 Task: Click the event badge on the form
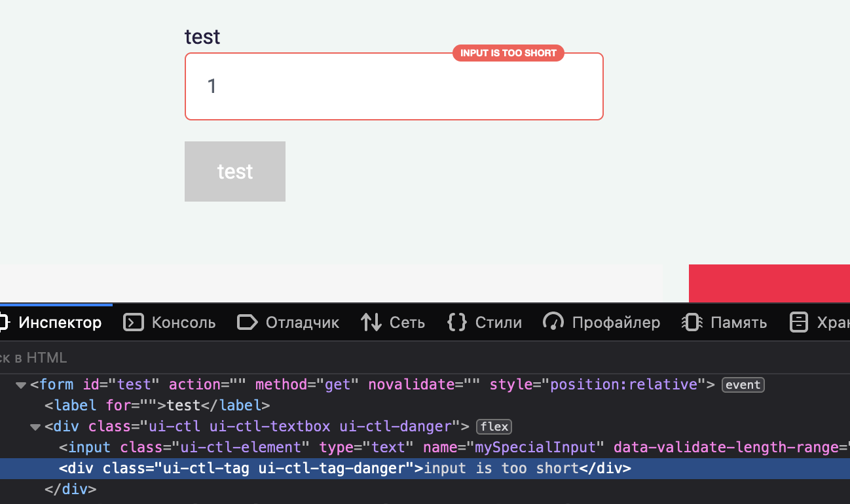(x=743, y=385)
